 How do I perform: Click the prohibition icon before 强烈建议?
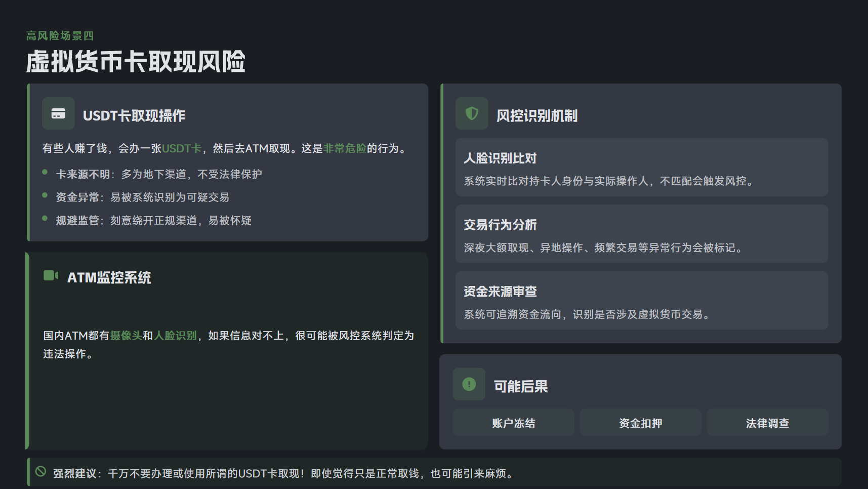pos(40,471)
